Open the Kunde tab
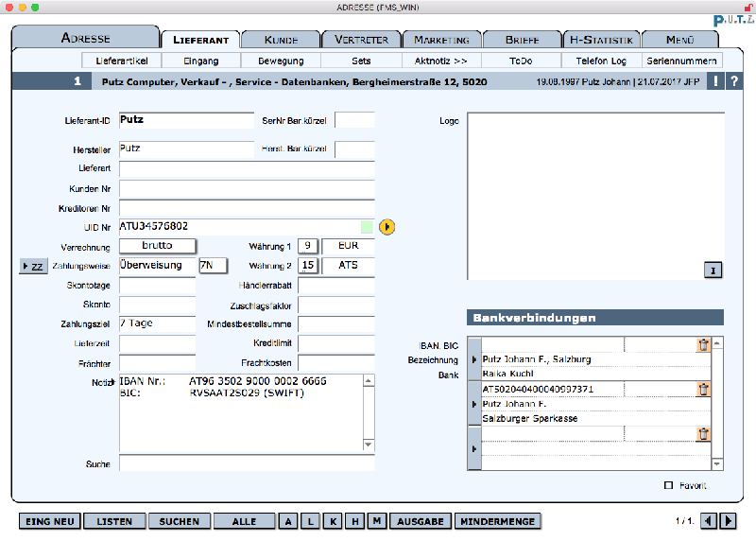This screenshot has width=756, height=541. 281,40
